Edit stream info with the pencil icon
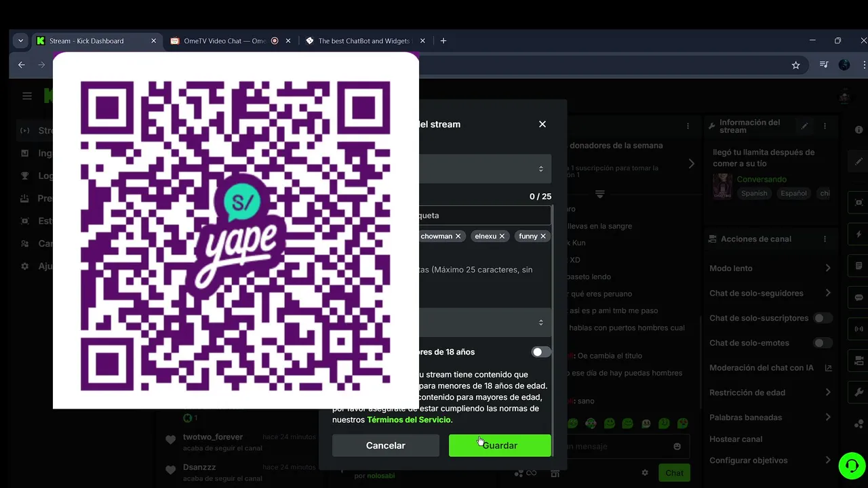The image size is (868, 488). [x=804, y=126]
